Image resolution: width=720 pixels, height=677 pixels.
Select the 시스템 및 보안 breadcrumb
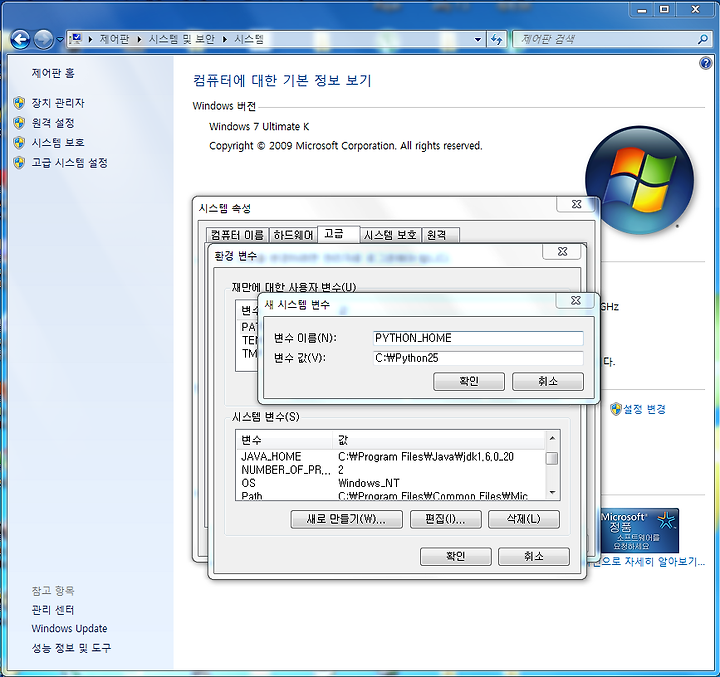pyautogui.click(x=181, y=39)
